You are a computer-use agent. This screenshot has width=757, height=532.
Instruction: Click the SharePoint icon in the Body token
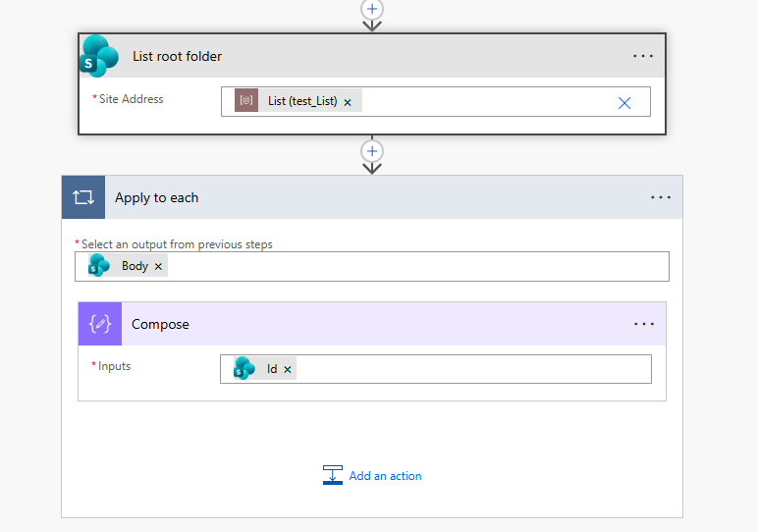[99, 266]
